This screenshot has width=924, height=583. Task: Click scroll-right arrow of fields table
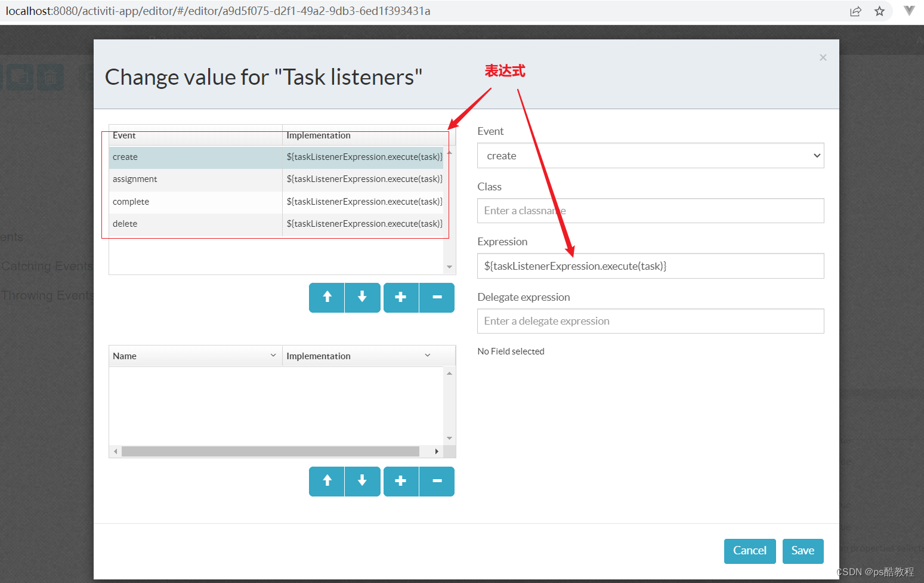pos(437,452)
